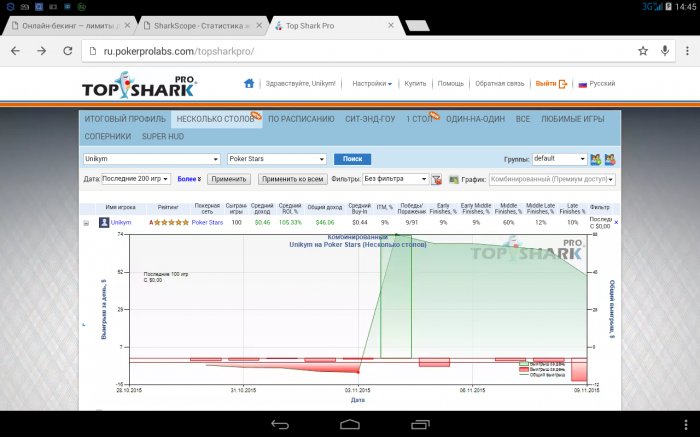Click the browser address bar URL

[179, 51]
